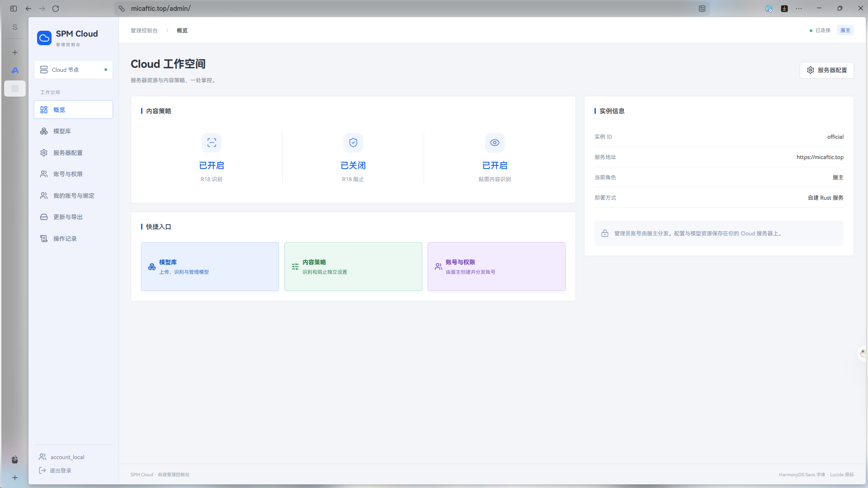Image resolution: width=868 pixels, height=488 pixels.
Task: Open the 模型库 sidebar item
Action: point(73,131)
